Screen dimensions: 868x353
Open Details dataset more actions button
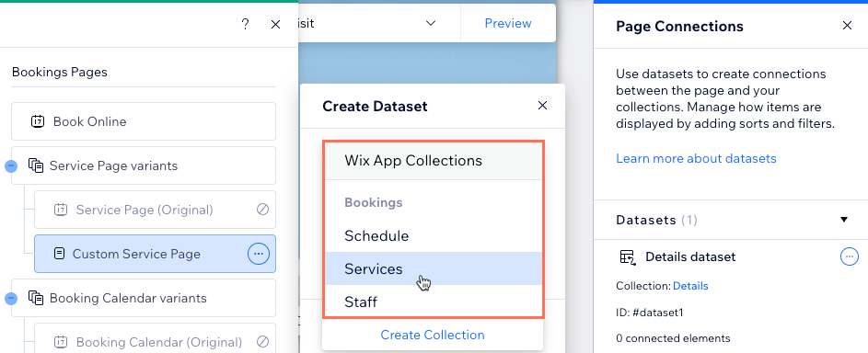click(x=850, y=256)
